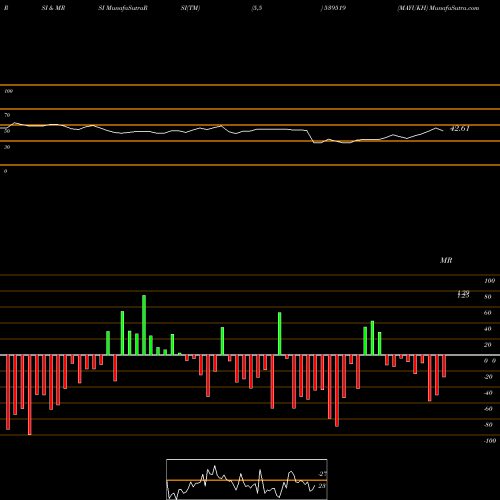This screenshot has width=500, height=500.
Task: Click the tallest green MR histogram bar
Action: (x=144, y=325)
